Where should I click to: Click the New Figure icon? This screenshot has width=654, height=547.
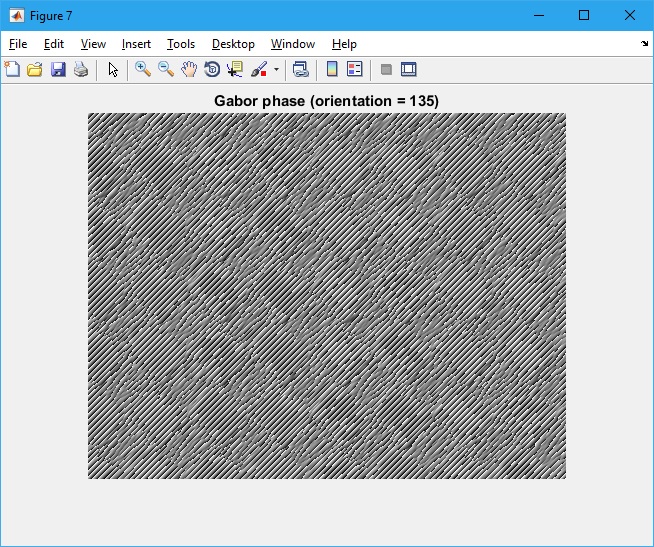[12, 69]
